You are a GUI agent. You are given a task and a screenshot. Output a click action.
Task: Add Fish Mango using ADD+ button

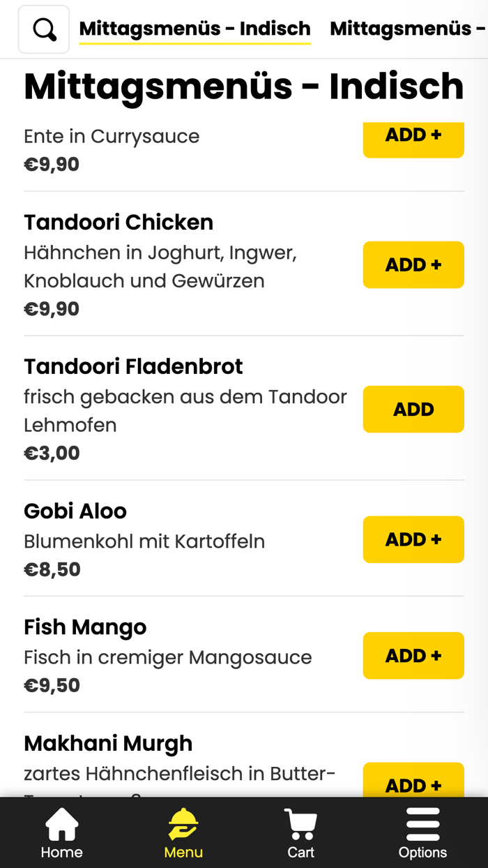click(x=413, y=655)
